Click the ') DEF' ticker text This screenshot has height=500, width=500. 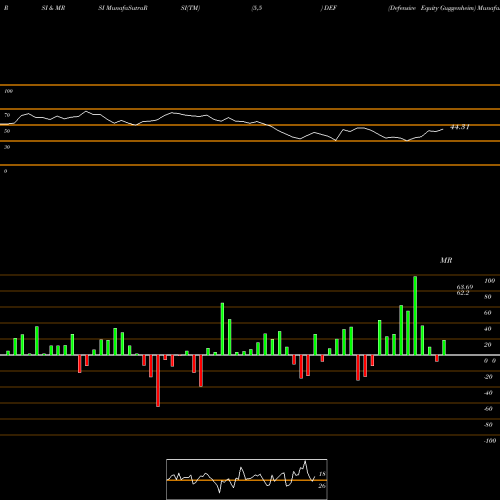(x=329, y=8)
